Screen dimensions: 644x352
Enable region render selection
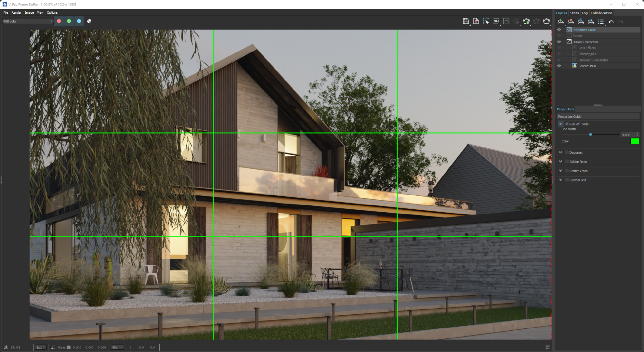pos(486,20)
